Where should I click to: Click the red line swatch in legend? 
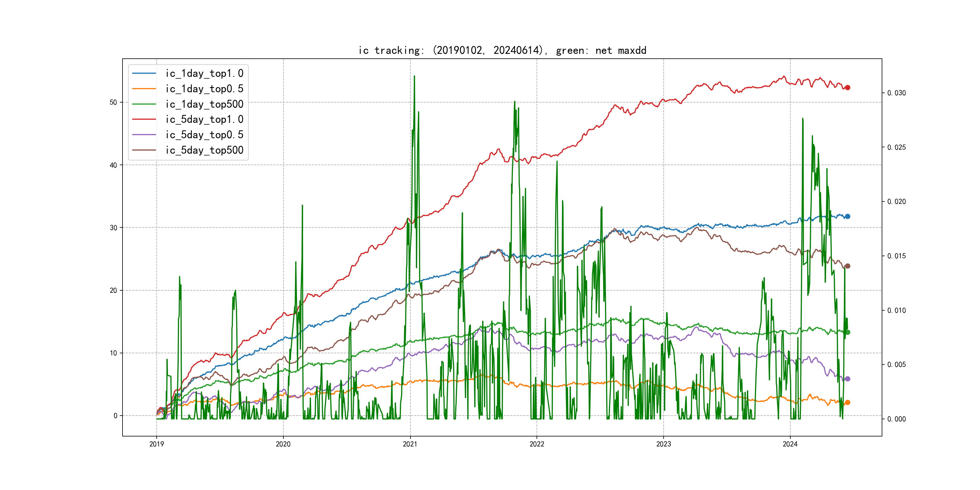144,119
